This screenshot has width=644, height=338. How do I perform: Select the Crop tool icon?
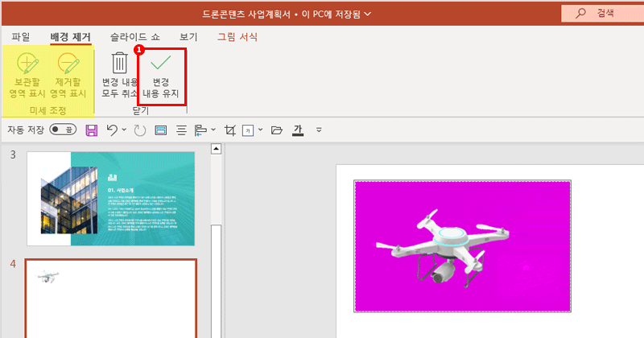click(230, 130)
